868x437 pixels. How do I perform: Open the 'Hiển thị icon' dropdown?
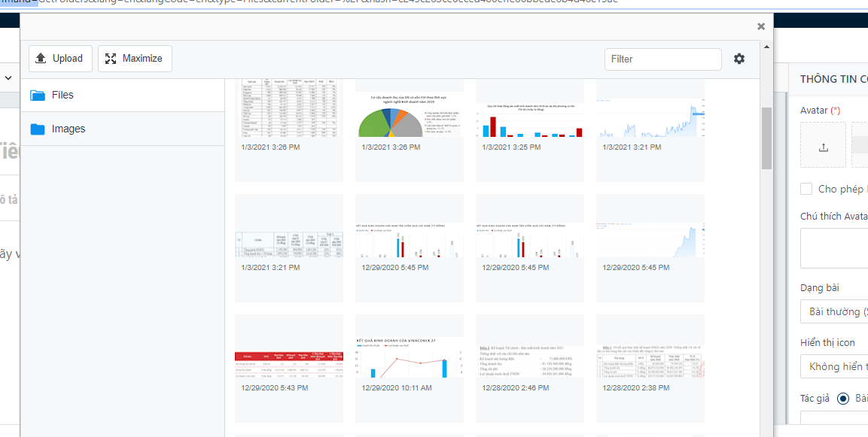pos(834,366)
